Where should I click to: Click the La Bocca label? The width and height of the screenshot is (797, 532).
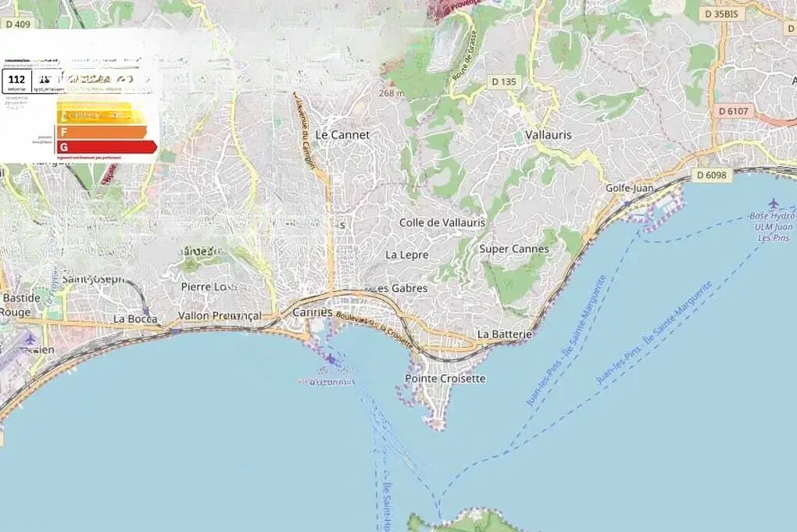pos(135,319)
